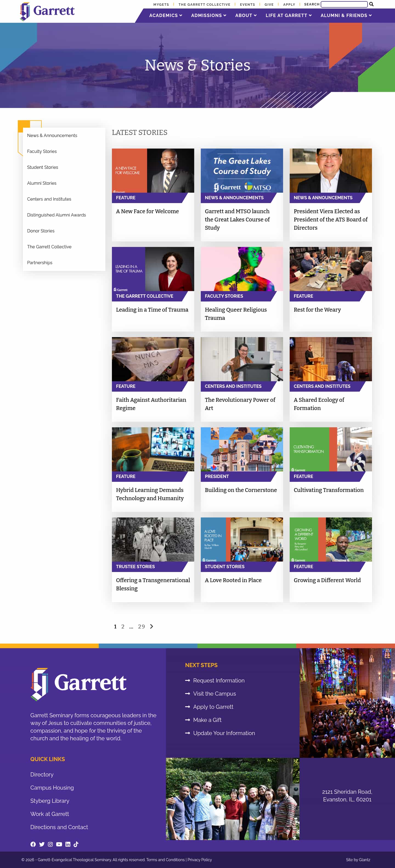Open Rest for the Weary story title
The image size is (395, 868).
317,310
